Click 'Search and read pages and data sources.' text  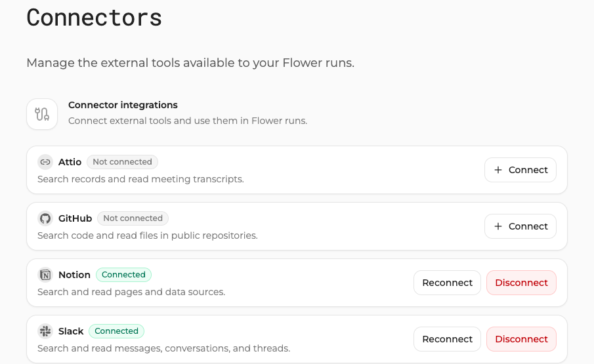coord(131,292)
